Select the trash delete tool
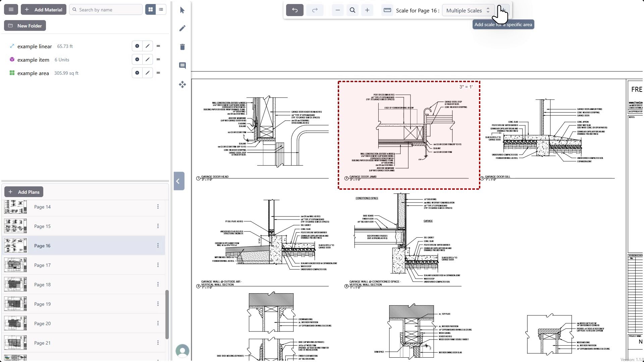 (x=182, y=47)
